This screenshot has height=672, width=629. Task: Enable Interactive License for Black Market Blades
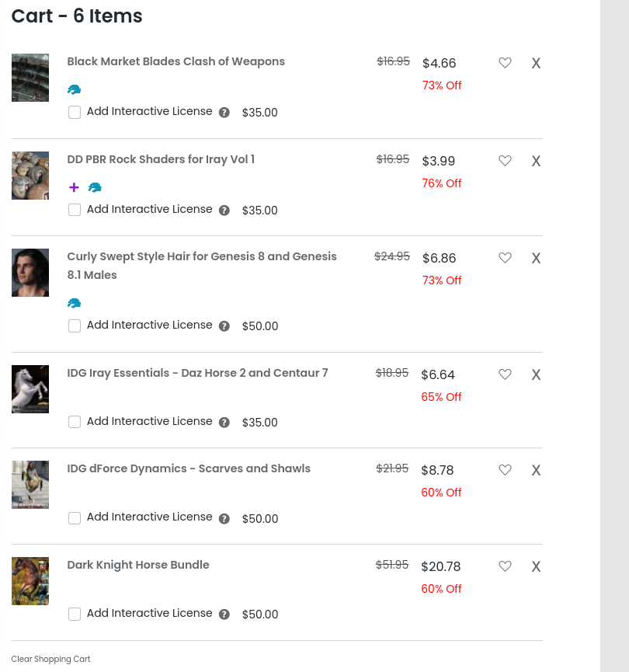[x=75, y=113]
